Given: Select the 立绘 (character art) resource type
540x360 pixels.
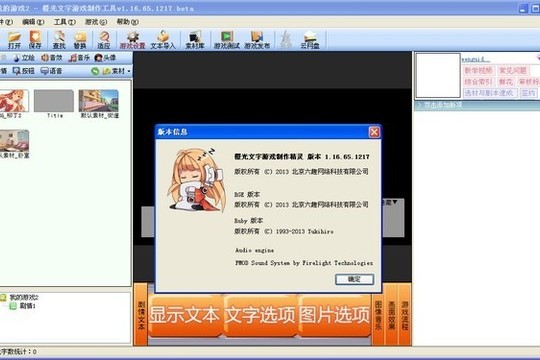Looking at the screenshot, I should click(24, 58).
